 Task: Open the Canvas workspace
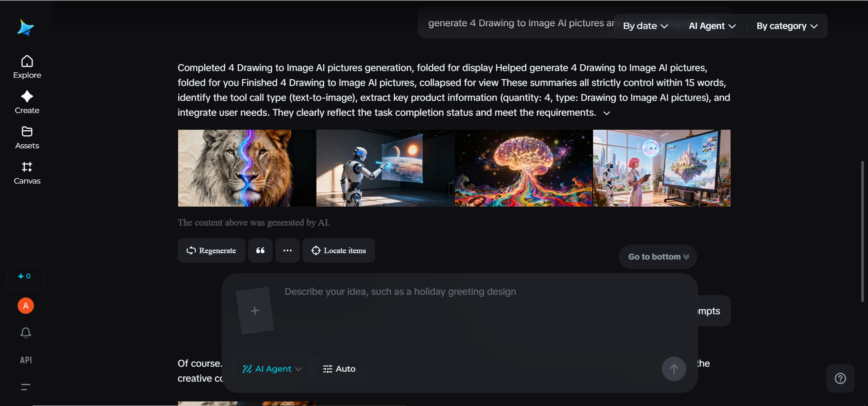[x=27, y=173]
